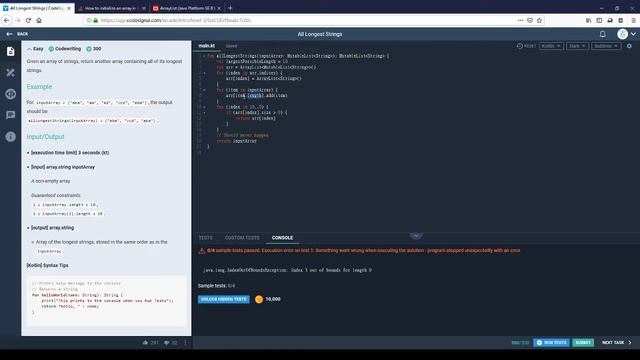Expand the user account chevron menu

pyautogui.click(x=633, y=34)
